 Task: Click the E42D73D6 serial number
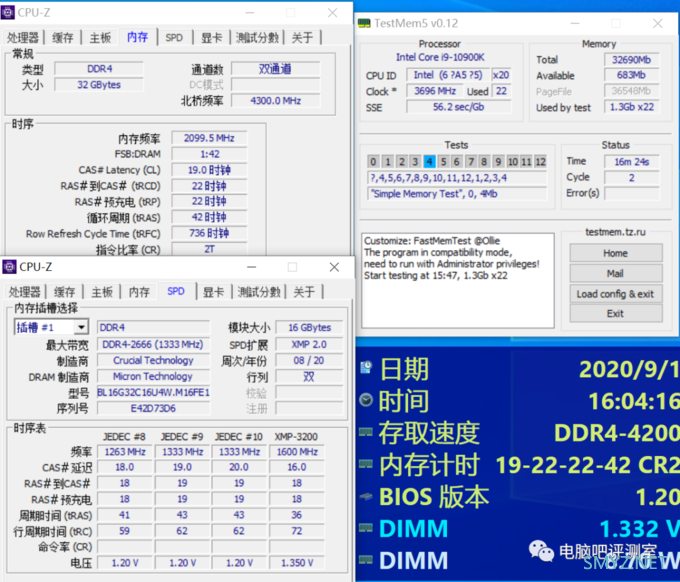point(153,409)
